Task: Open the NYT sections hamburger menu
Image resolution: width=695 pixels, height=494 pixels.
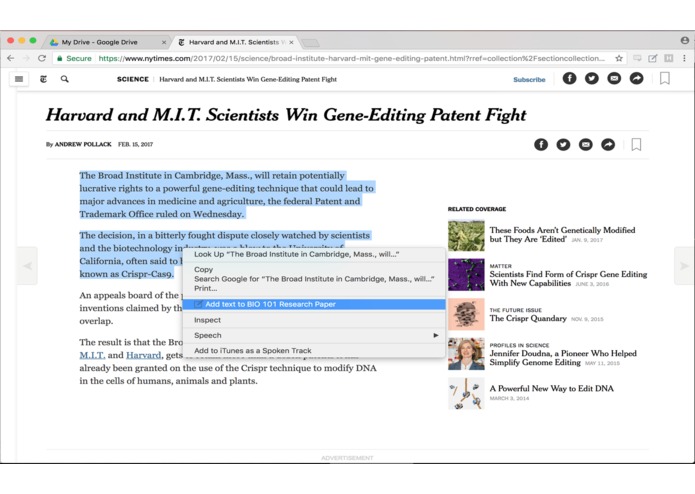Action: [x=19, y=79]
